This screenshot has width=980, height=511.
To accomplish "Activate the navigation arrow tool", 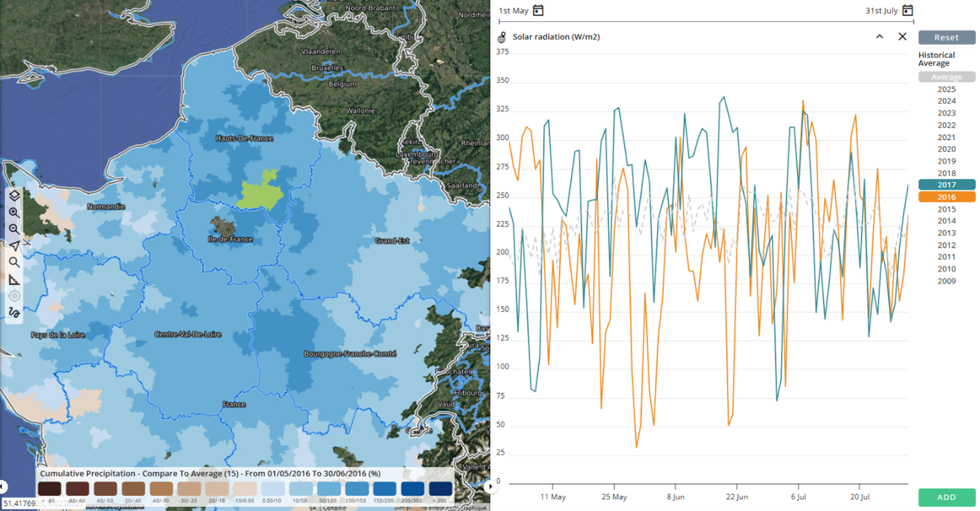I will tap(15, 244).
